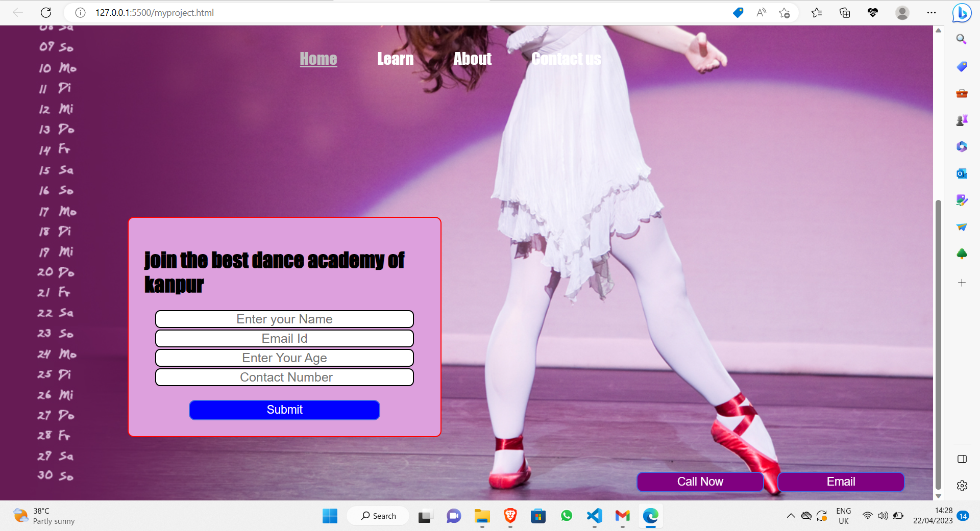
Task: Open Gmail from taskbar
Action: point(622,516)
